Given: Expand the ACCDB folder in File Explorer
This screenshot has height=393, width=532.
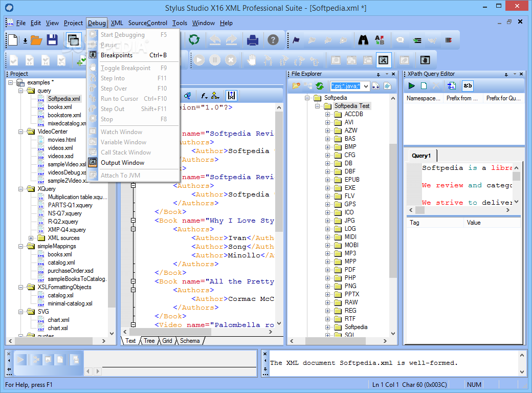Looking at the screenshot, I should [x=328, y=114].
